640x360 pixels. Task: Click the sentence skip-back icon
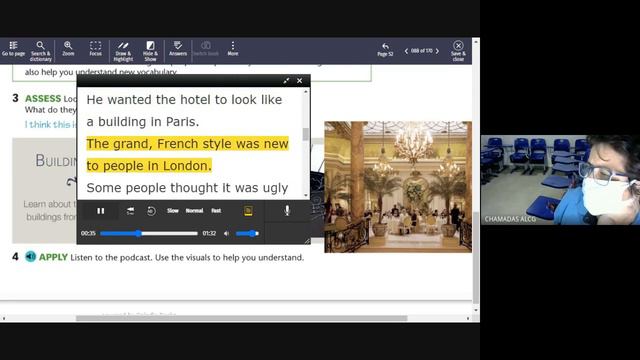[x=130, y=211]
